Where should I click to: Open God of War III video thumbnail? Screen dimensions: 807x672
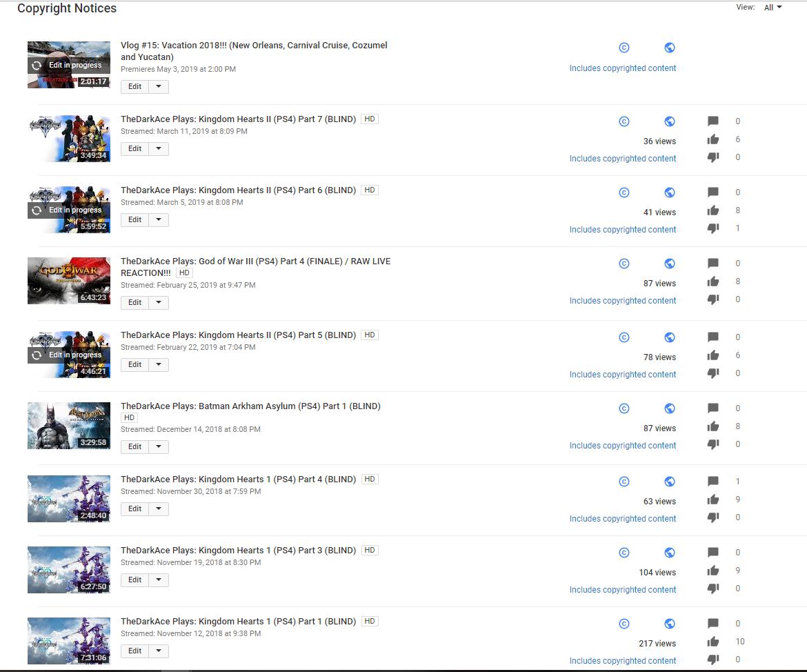coord(69,281)
